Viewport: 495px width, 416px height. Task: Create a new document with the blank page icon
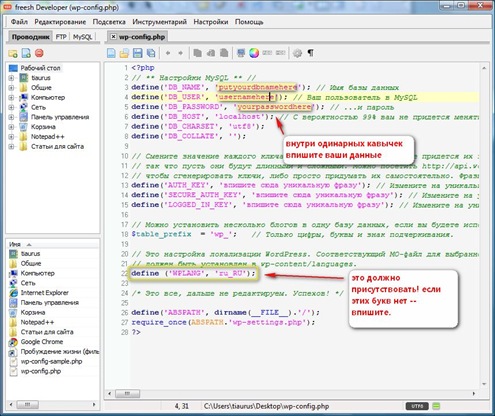tap(111, 53)
